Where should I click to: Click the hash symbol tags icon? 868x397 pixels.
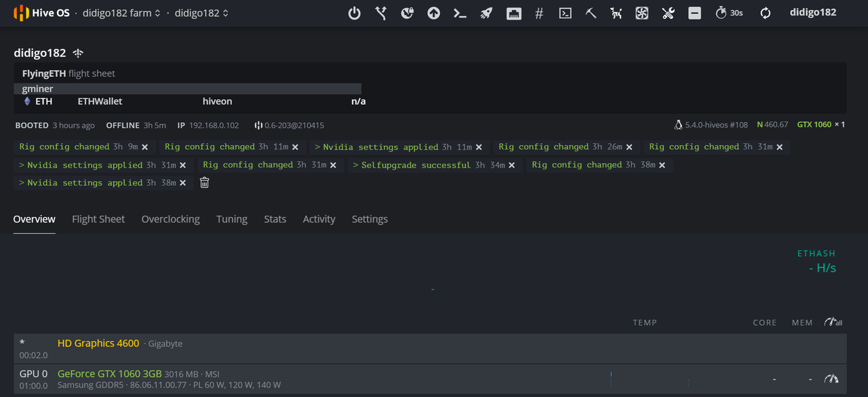(x=539, y=13)
